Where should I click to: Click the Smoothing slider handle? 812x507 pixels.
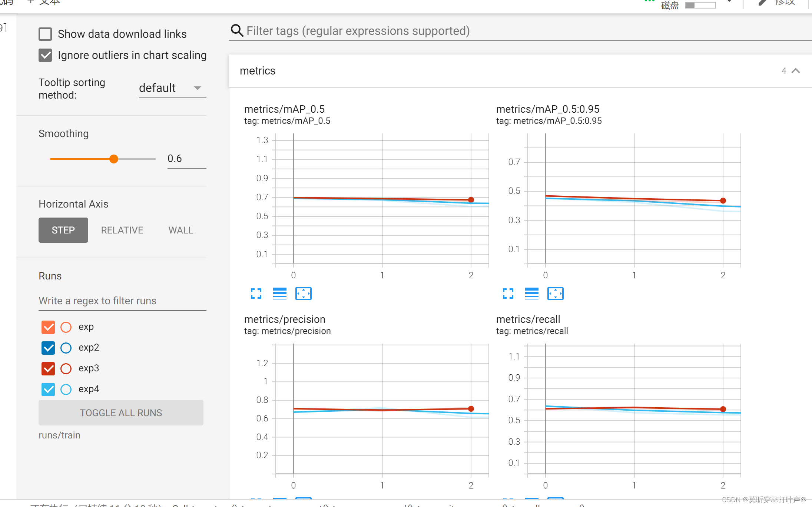click(x=114, y=159)
